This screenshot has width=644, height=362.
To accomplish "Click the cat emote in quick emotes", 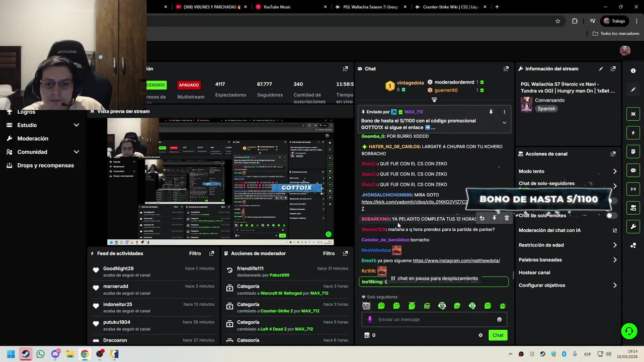I will [366, 306].
